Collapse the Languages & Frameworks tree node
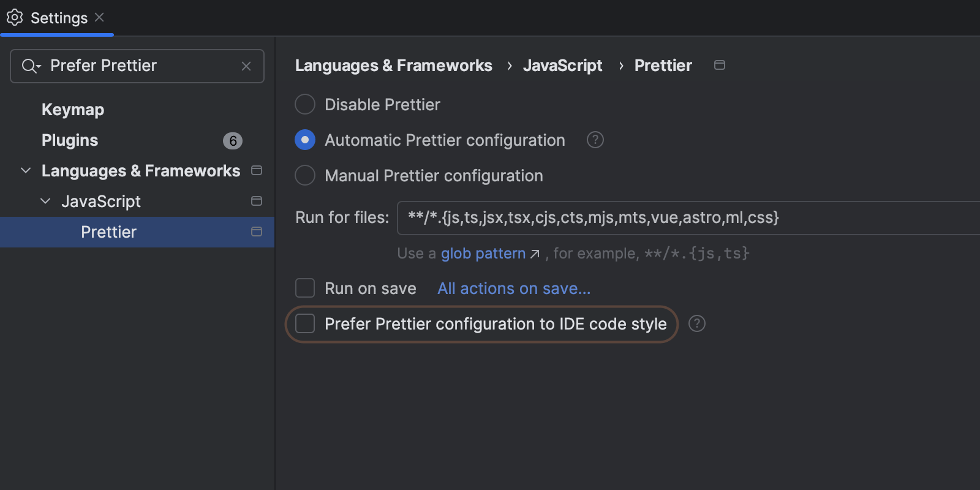The image size is (980, 490). [26, 170]
